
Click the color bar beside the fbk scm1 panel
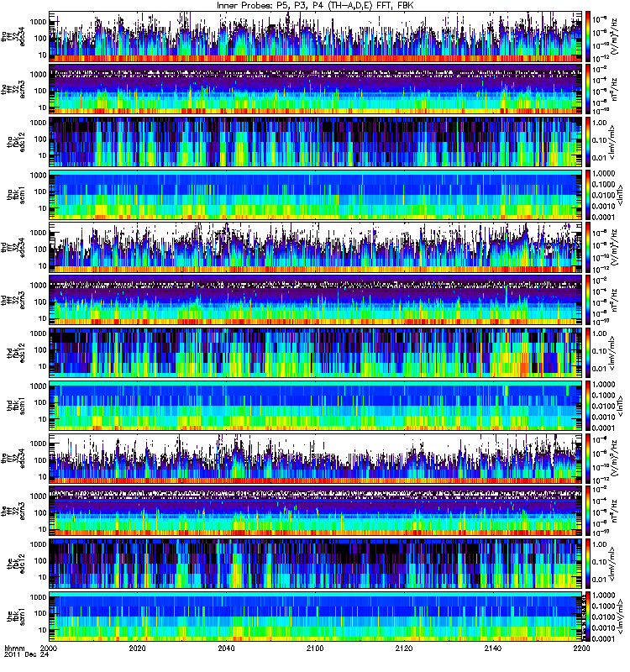tap(588, 617)
